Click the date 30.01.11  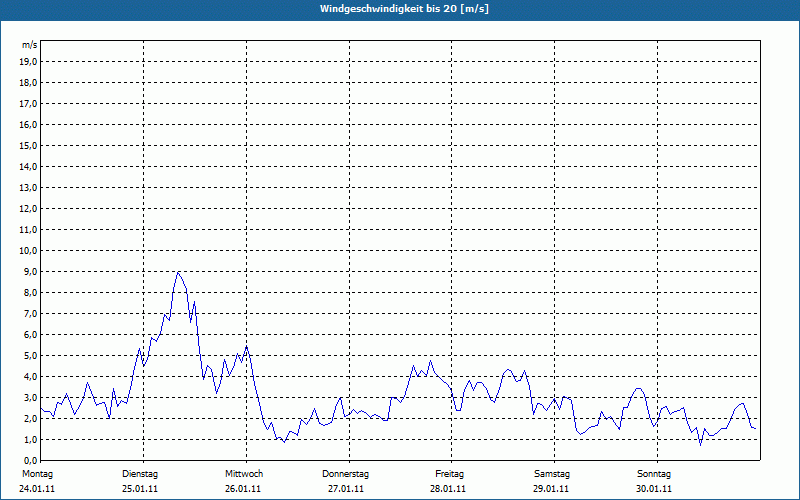click(x=654, y=489)
